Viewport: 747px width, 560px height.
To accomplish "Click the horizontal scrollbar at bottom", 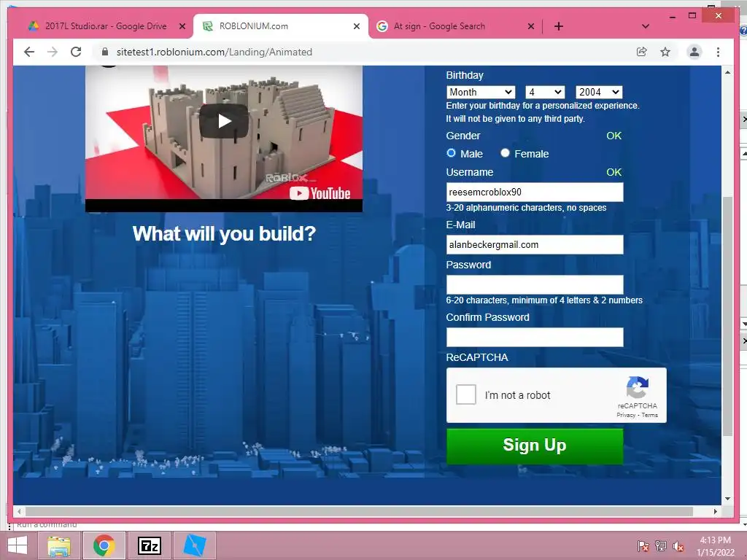I will click(359, 511).
